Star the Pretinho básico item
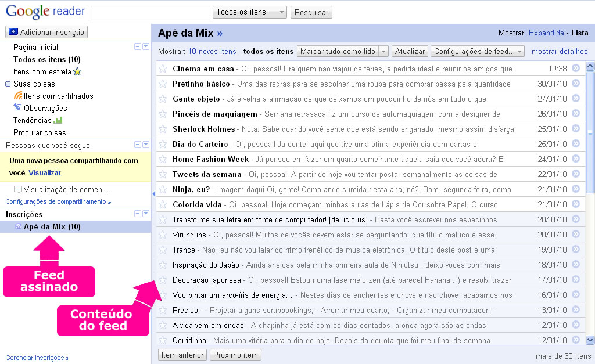Viewport: 595px width, 364px height. point(163,84)
